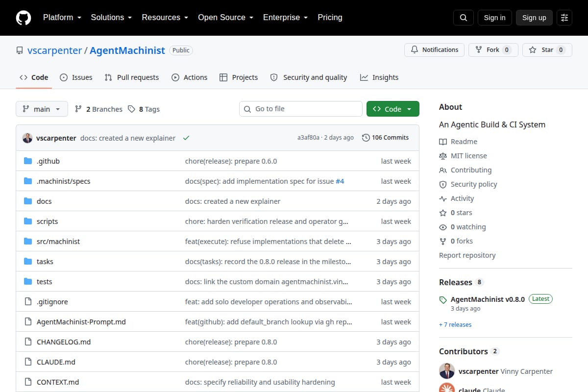Open the Pricing page
This screenshot has width=588, height=392.
(330, 18)
